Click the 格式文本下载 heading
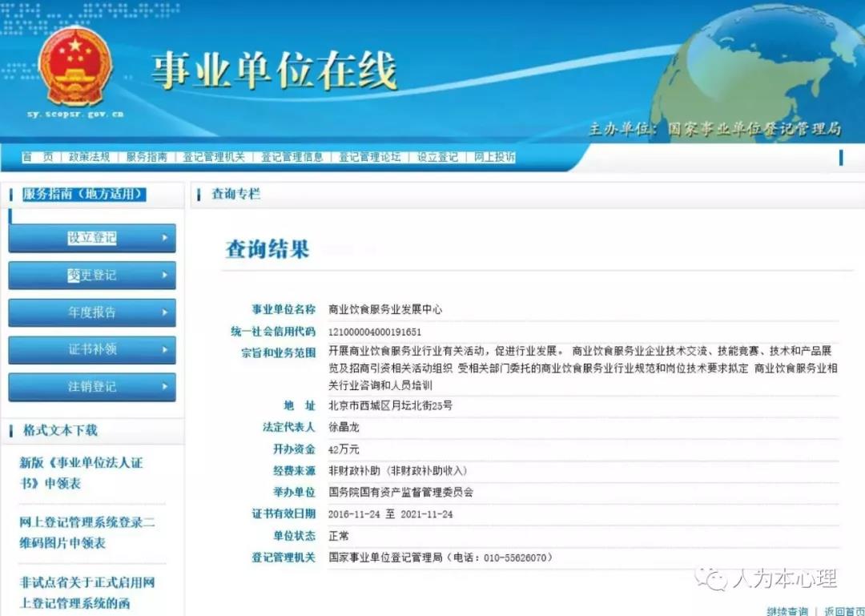 pyautogui.click(x=60, y=430)
